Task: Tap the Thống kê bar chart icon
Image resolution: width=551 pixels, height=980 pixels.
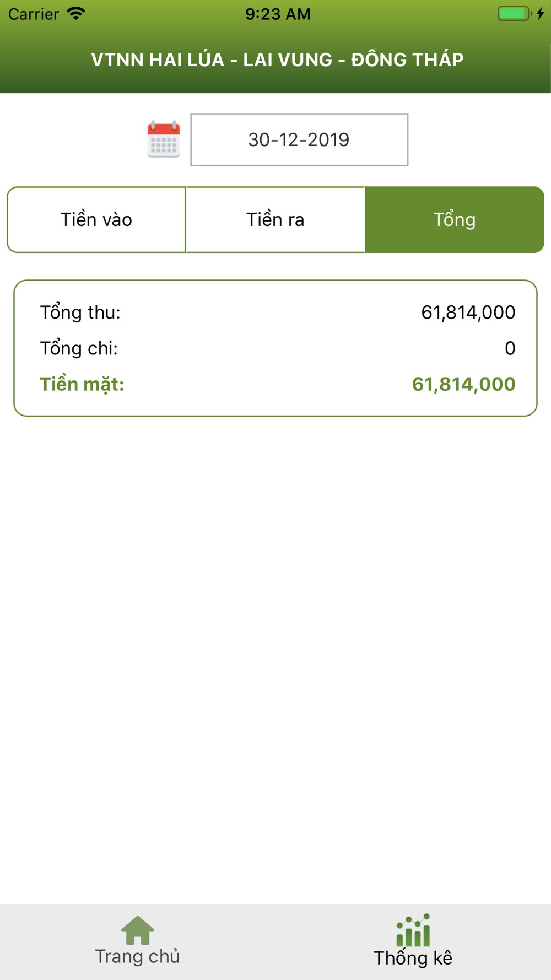Action: (x=413, y=930)
